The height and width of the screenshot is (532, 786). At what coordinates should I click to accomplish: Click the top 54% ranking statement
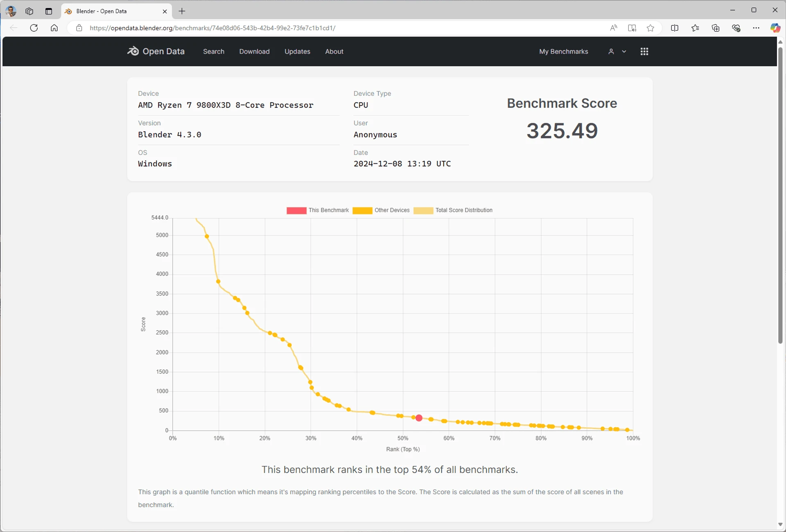point(390,469)
